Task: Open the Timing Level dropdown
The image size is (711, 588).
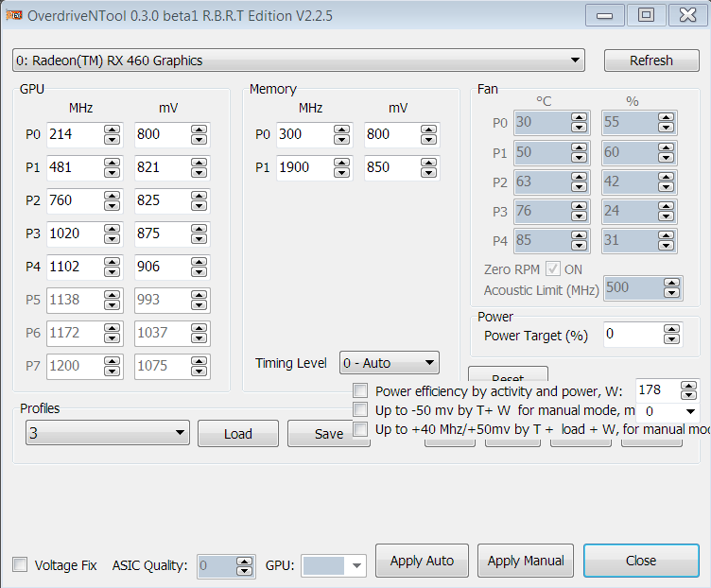Action: (389, 363)
